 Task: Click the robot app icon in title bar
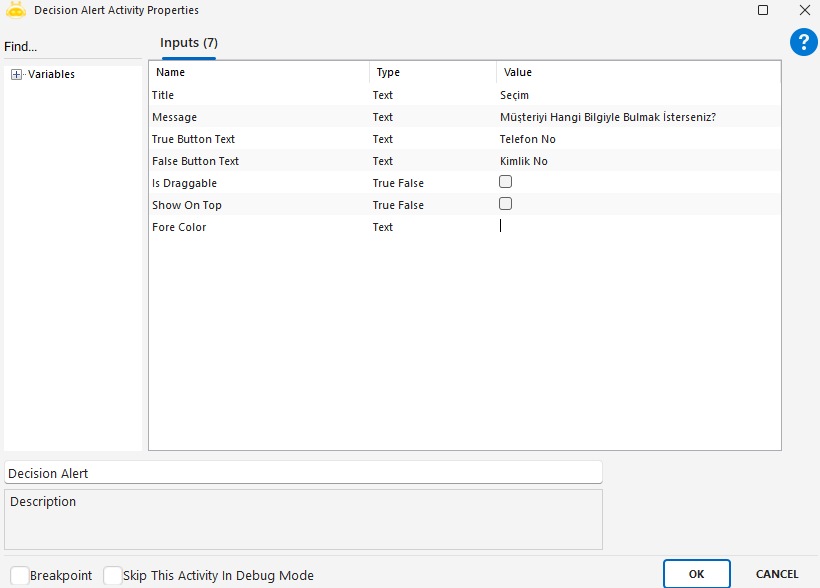click(16, 10)
